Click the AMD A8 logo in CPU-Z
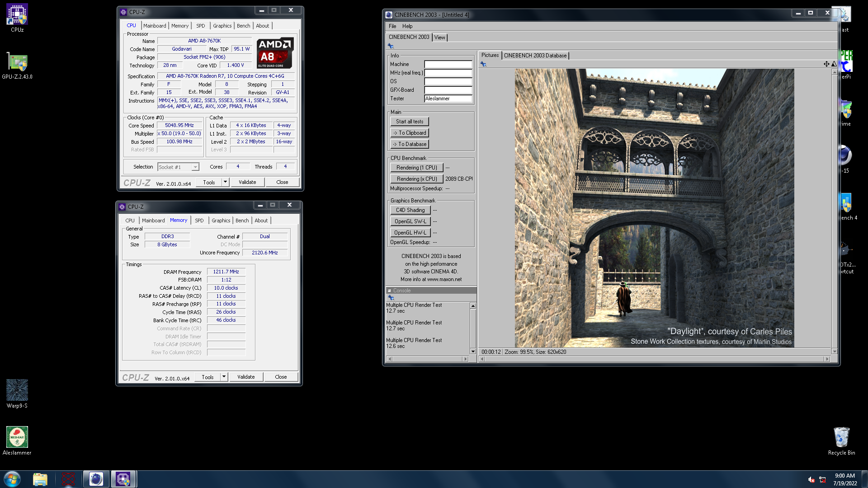This screenshot has height=488, width=868. [275, 53]
